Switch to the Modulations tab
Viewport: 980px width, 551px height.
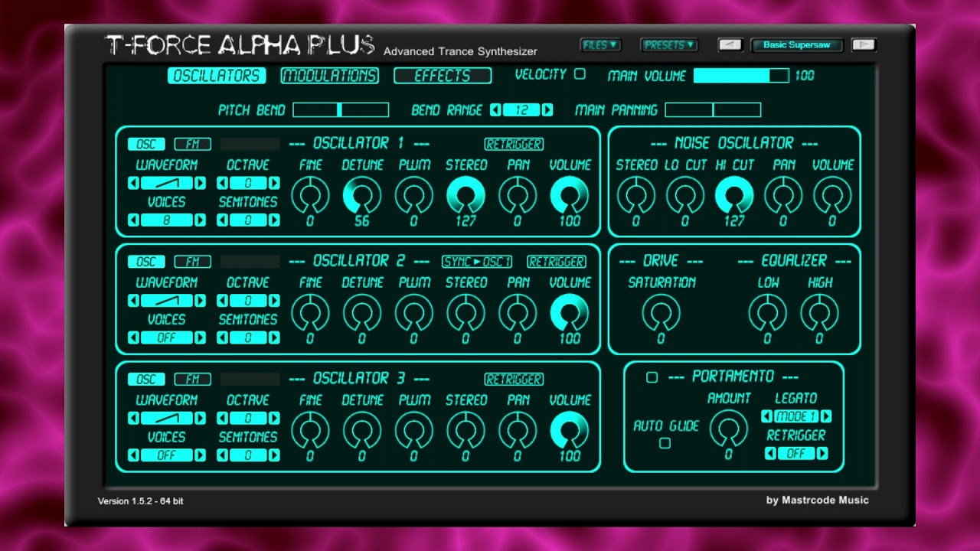click(x=330, y=76)
